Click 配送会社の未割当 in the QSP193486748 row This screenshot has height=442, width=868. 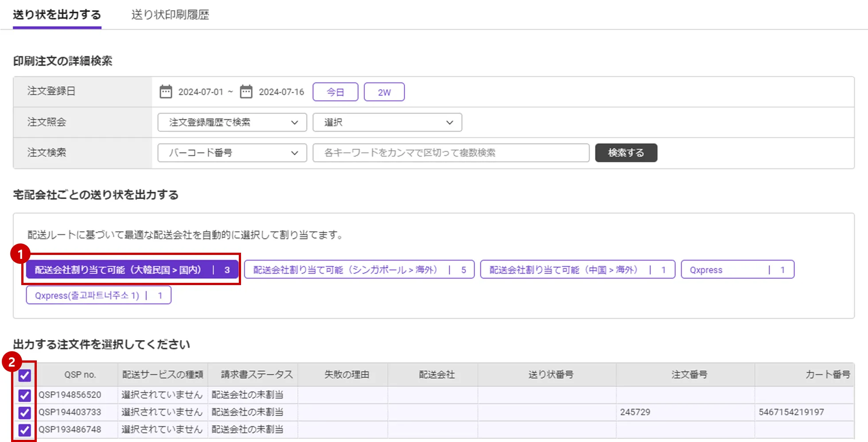coord(248,429)
